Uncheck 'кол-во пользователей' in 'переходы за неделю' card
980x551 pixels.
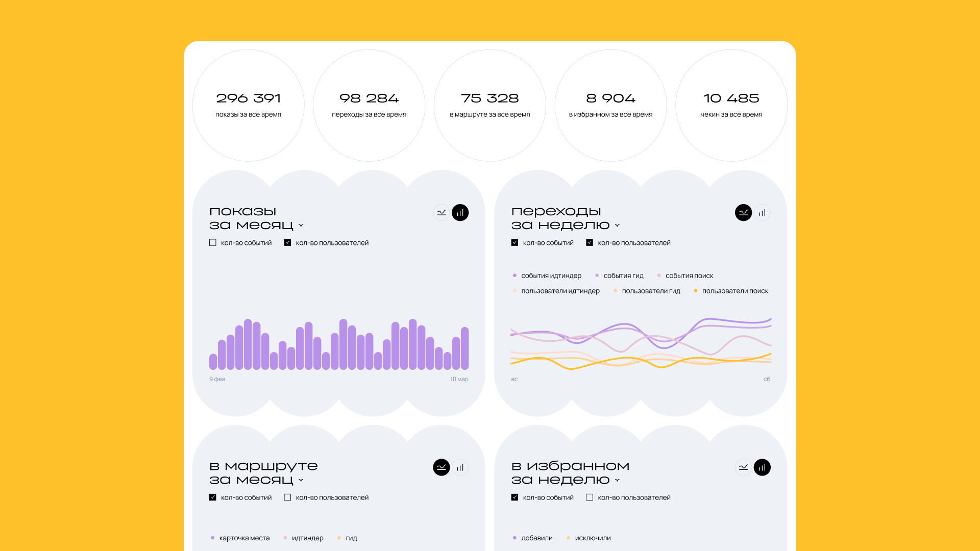(x=590, y=243)
